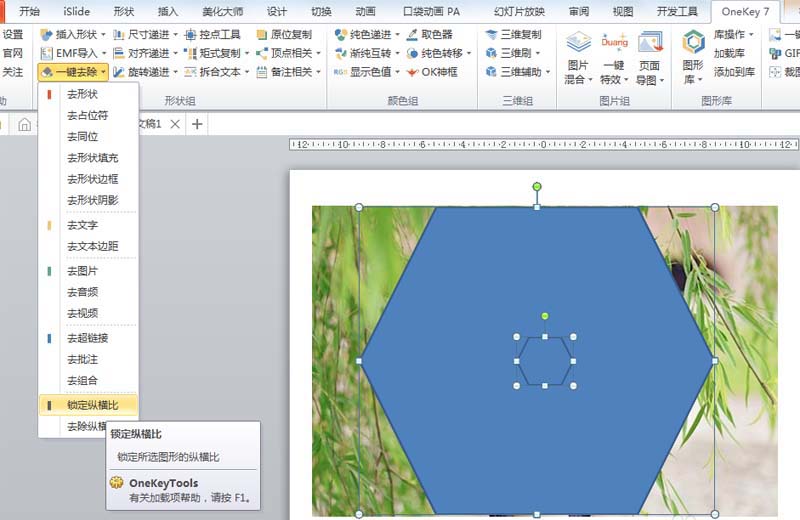Choose 去形状阴影 from the menu
Screen dimensions: 800x520
click(x=88, y=200)
